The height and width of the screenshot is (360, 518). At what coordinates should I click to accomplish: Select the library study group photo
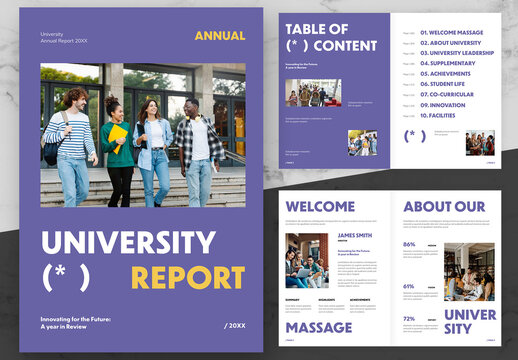point(469,272)
